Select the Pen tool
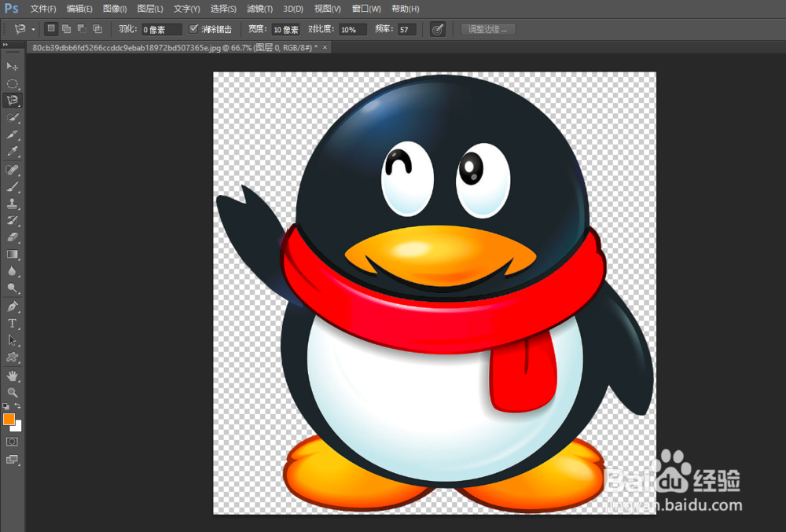The height and width of the screenshot is (532, 786). pyautogui.click(x=13, y=306)
